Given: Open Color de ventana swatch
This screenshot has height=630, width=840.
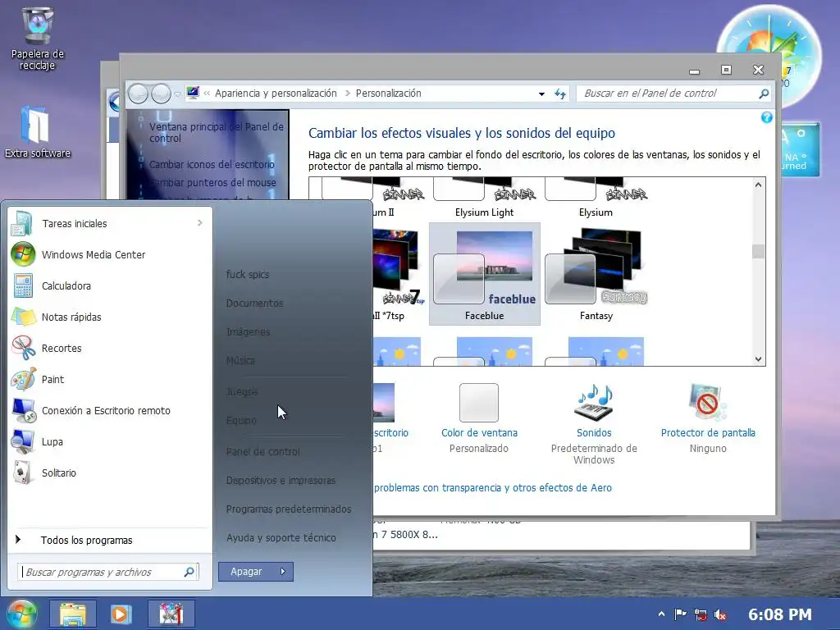Looking at the screenshot, I should pos(479,402).
